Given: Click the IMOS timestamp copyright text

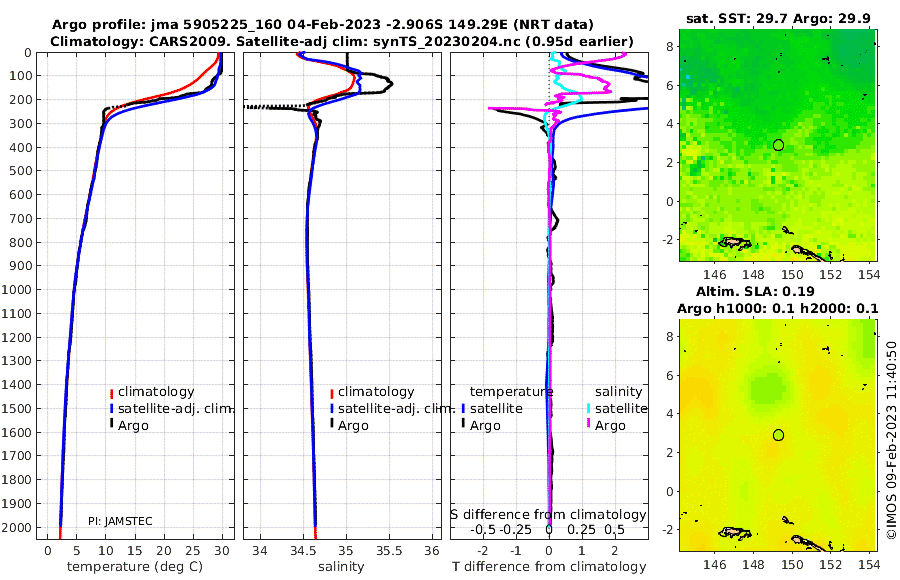Looking at the screenshot, I should [x=891, y=439].
